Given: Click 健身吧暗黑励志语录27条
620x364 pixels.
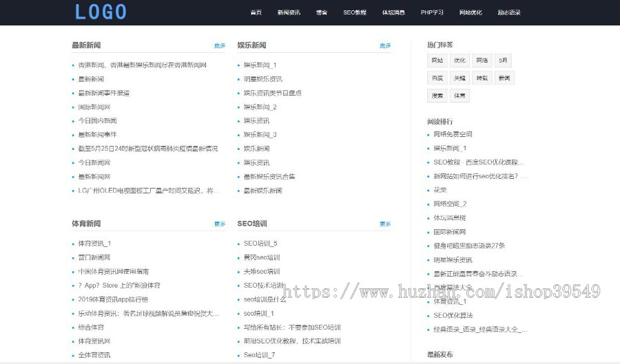Looking at the screenshot, I should click(469, 246).
